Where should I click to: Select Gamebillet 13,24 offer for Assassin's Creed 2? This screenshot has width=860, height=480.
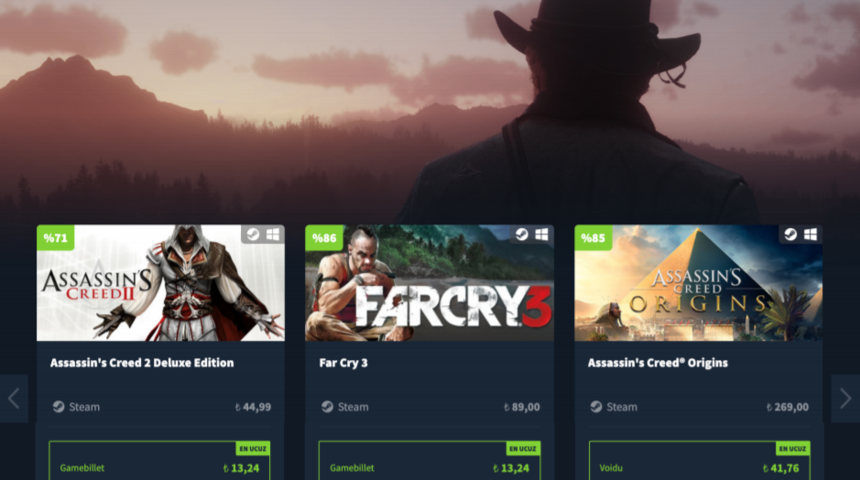pyautogui.click(x=159, y=461)
